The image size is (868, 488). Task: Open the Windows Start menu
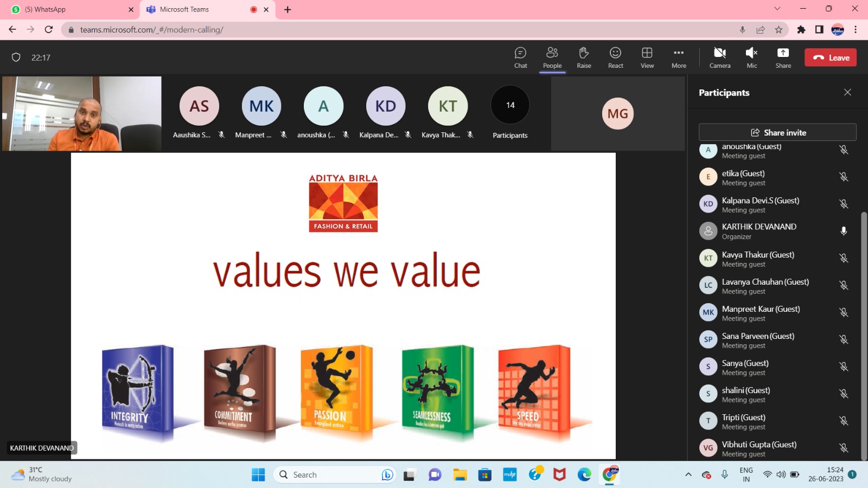click(258, 475)
